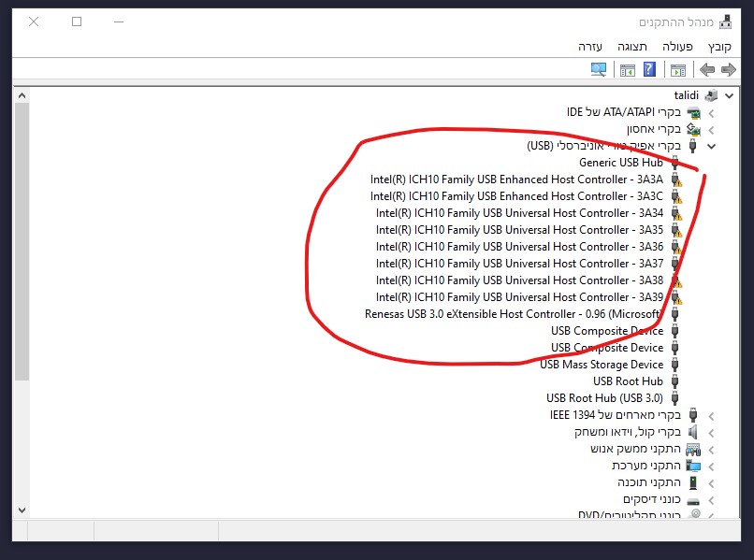754x560 pixels.
Task: Click the scrollbar down arrow
Action: point(22,510)
